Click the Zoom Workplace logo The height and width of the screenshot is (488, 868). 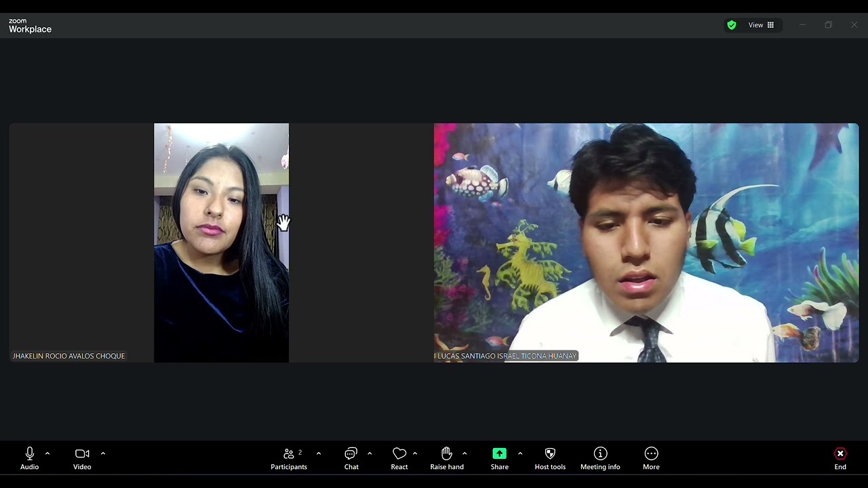(30, 26)
